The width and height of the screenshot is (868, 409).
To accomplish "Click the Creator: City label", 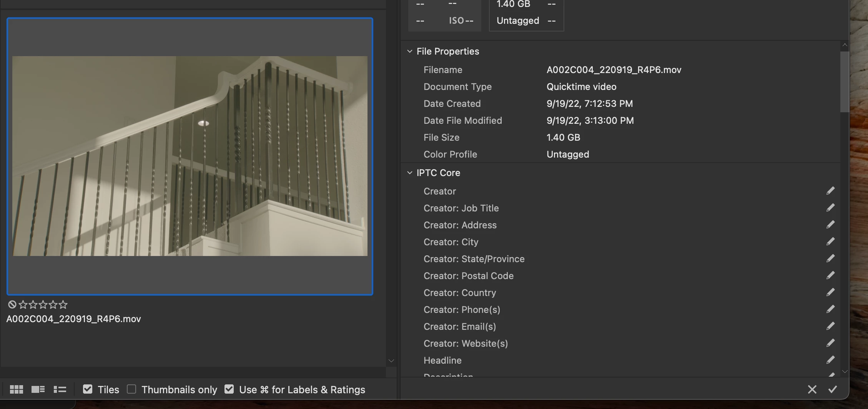I will 451,242.
